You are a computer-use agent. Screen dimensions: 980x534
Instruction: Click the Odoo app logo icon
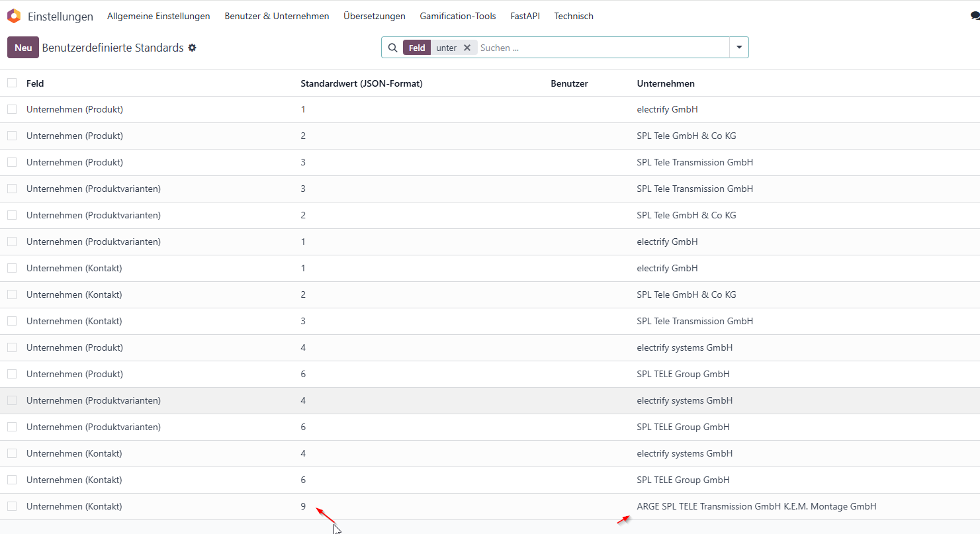pyautogui.click(x=14, y=16)
